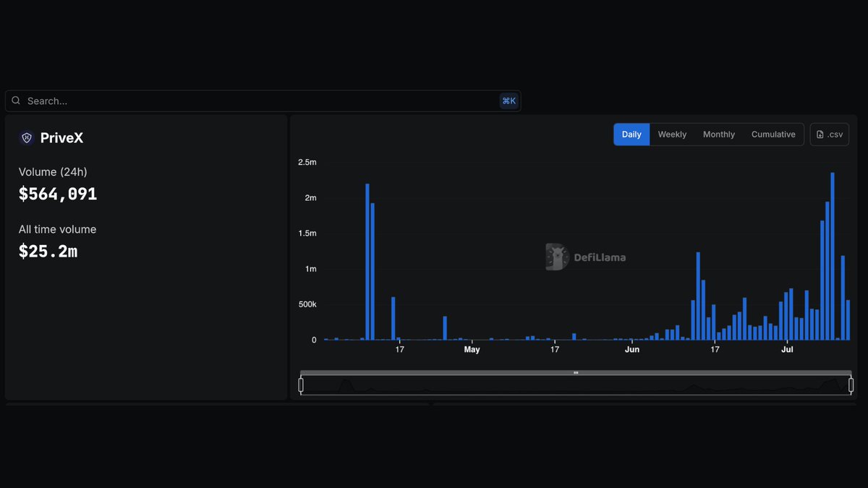The width and height of the screenshot is (868, 488).
Task: Click the tallest April bar near 2.2m
Action: click(367, 262)
